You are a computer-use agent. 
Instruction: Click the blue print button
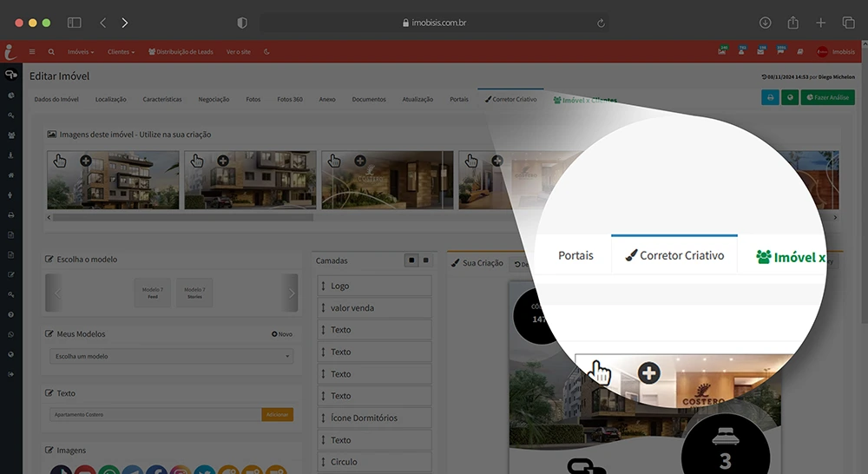click(x=770, y=97)
